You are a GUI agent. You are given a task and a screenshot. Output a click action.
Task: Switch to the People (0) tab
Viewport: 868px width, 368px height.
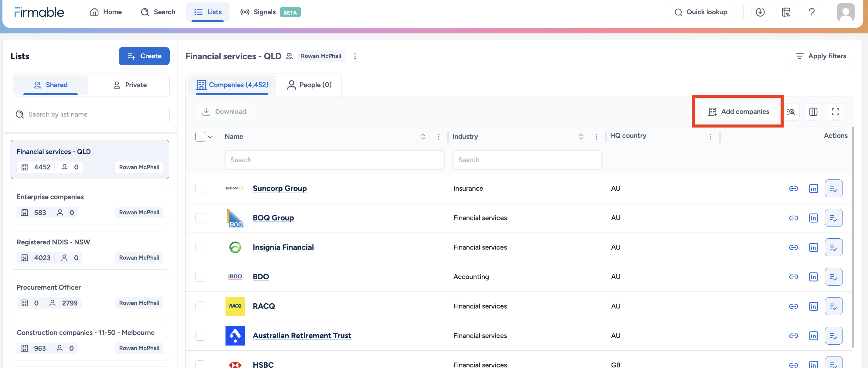point(309,85)
